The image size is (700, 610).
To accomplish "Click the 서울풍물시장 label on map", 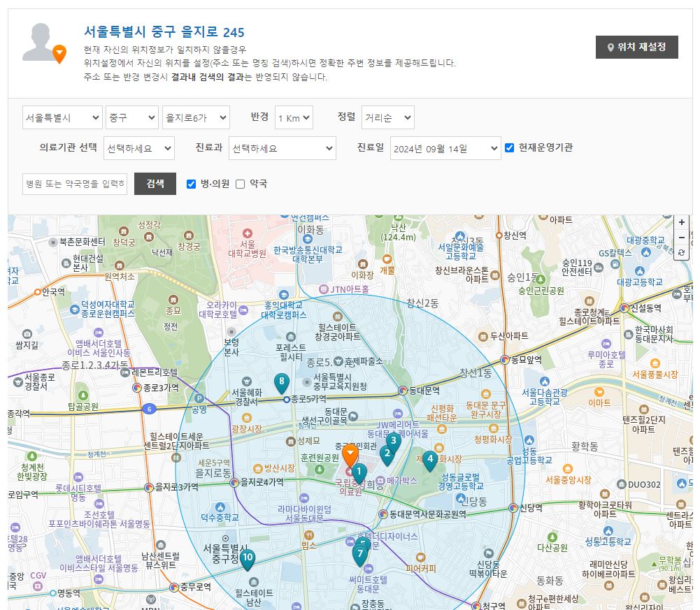I will (655, 375).
